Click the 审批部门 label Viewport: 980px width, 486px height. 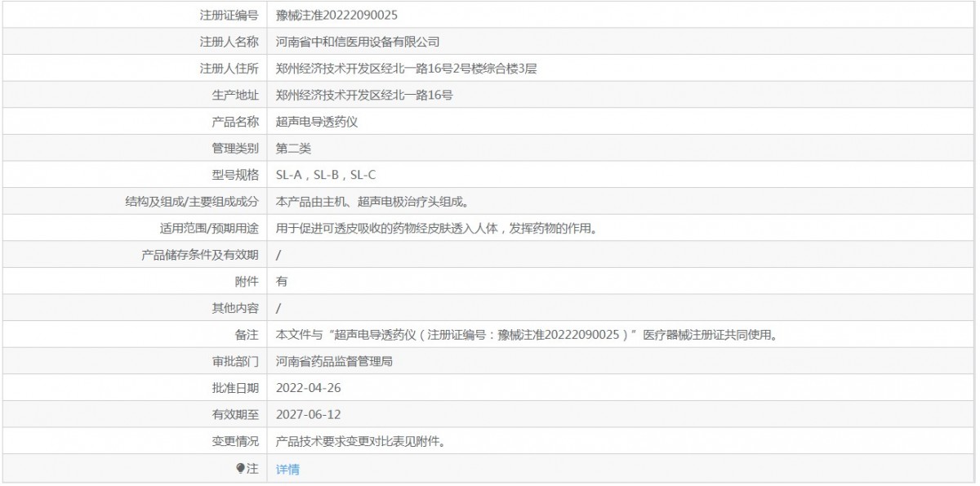pos(234,361)
